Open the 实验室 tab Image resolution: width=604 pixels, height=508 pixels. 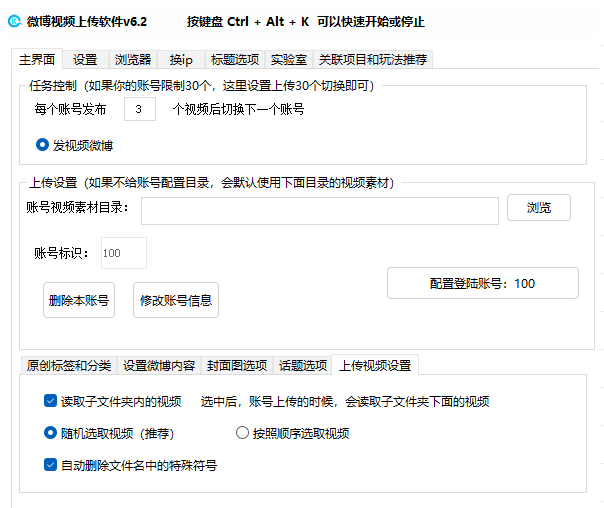[289, 60]
